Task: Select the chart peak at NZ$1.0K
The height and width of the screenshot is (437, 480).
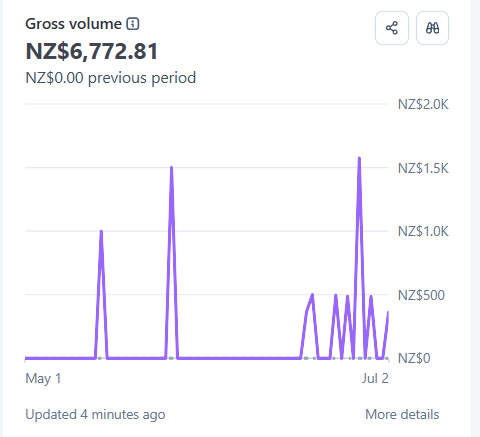Action: tap(101, 231)
